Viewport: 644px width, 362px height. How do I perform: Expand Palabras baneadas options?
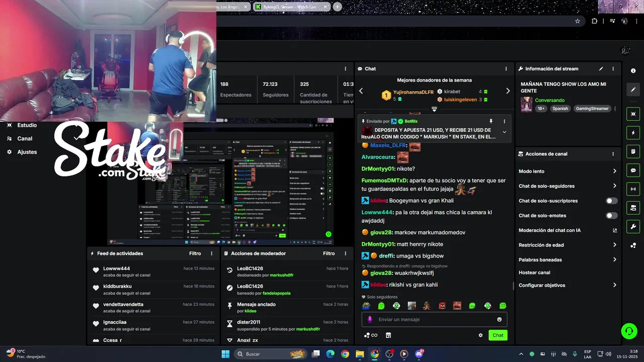pos(614,260)
